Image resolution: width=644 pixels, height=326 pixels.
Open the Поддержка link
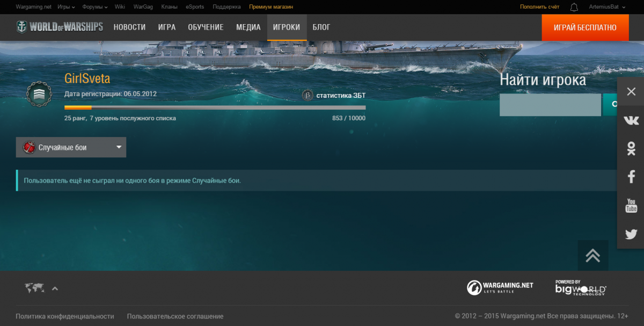coord(226,7)
